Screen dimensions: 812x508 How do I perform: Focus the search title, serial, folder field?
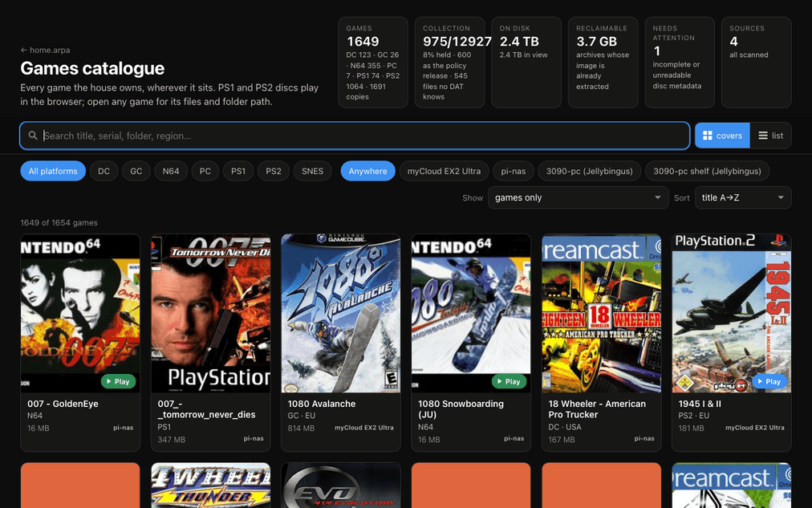pyautogui.click(x=355, y=136)
